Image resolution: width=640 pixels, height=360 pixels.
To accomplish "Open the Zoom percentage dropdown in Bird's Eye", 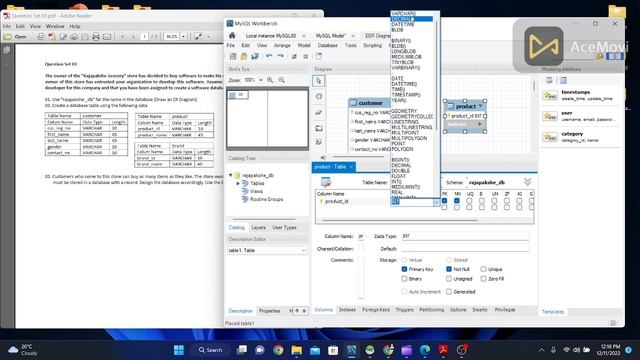I will coord(261,80).
